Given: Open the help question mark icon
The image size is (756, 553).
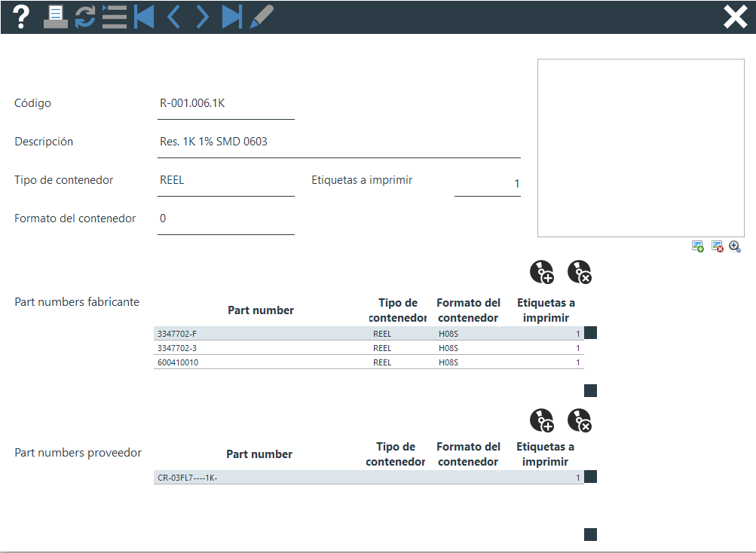Looking at the screenshot, I should [22, 17].
